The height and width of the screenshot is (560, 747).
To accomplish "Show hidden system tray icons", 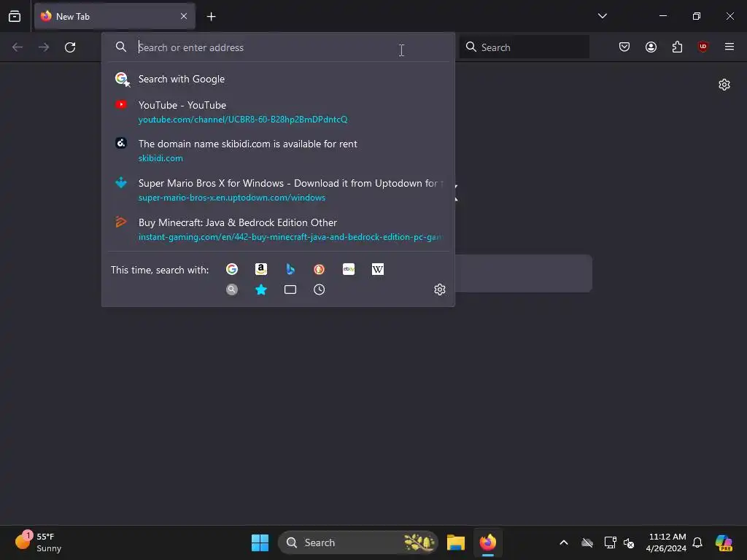I will click(564, 542).
